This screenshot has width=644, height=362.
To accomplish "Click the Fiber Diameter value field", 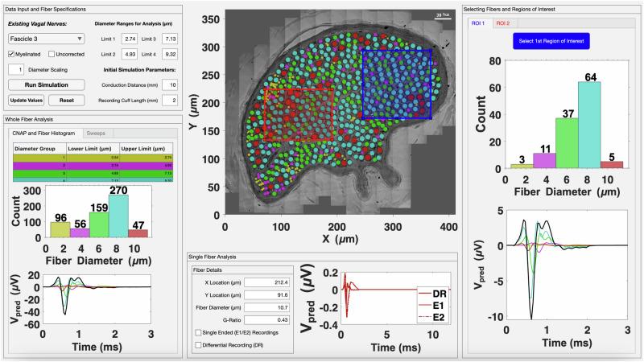I will 267,307.
